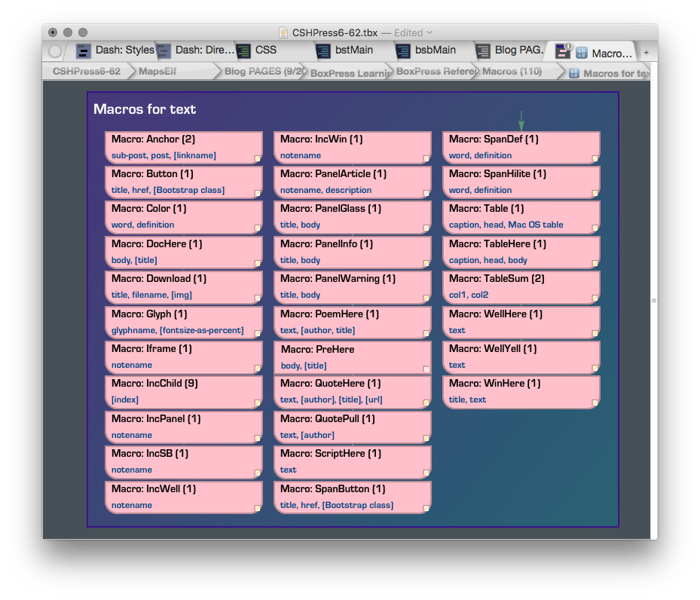700x600 pixels.
Task: Open text badge icon on Macro: Anchor note
Action: point(258,158)
